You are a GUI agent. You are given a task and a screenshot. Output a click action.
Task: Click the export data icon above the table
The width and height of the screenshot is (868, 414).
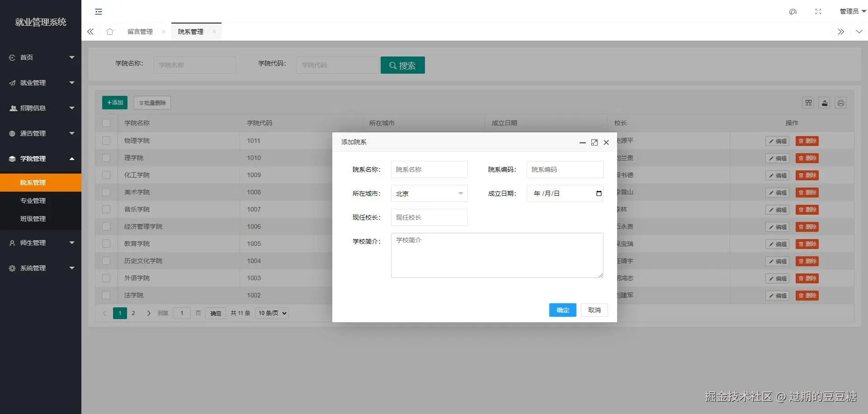[824, 103]
